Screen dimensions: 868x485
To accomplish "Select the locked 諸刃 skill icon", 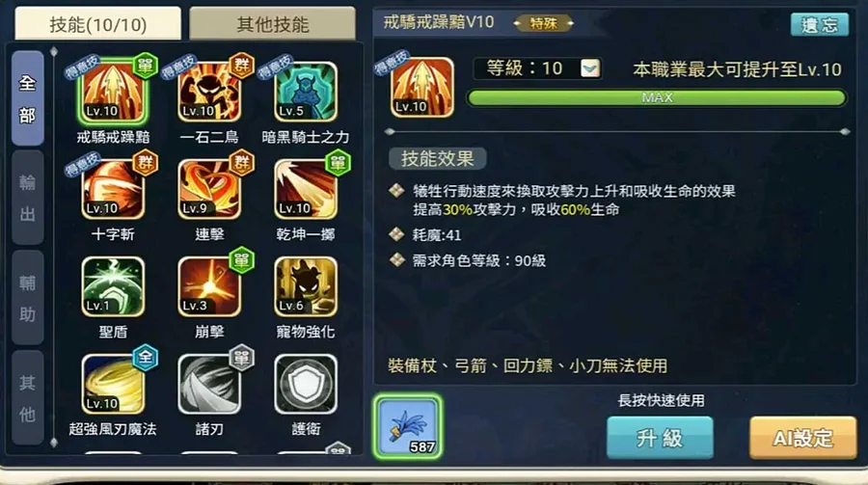I will [209, 384].
